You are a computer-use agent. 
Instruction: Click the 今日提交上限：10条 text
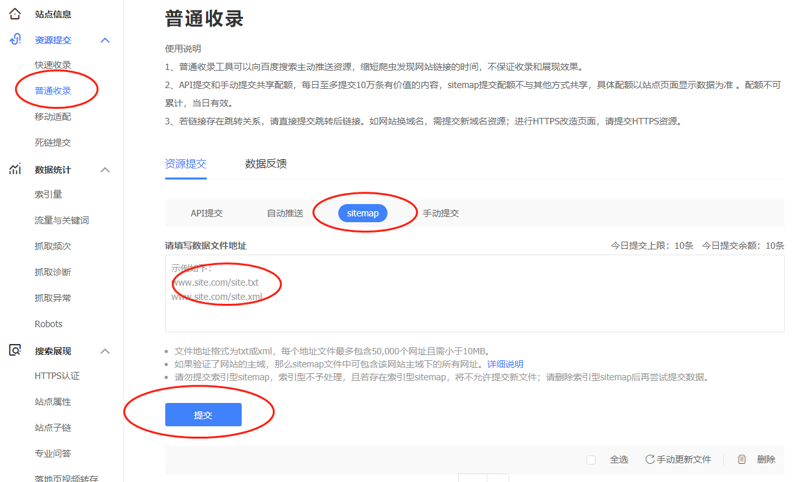point(652,246)
